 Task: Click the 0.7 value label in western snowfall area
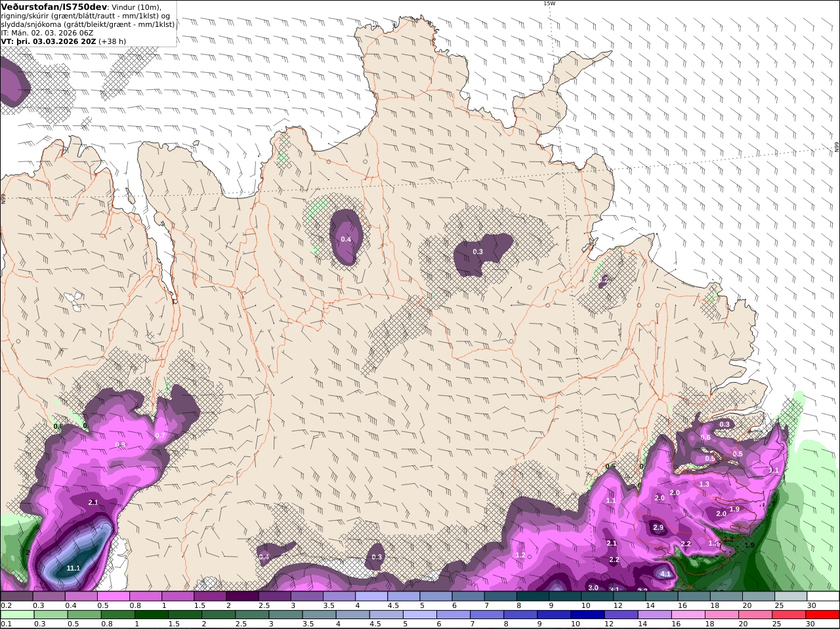click(160, 436)
